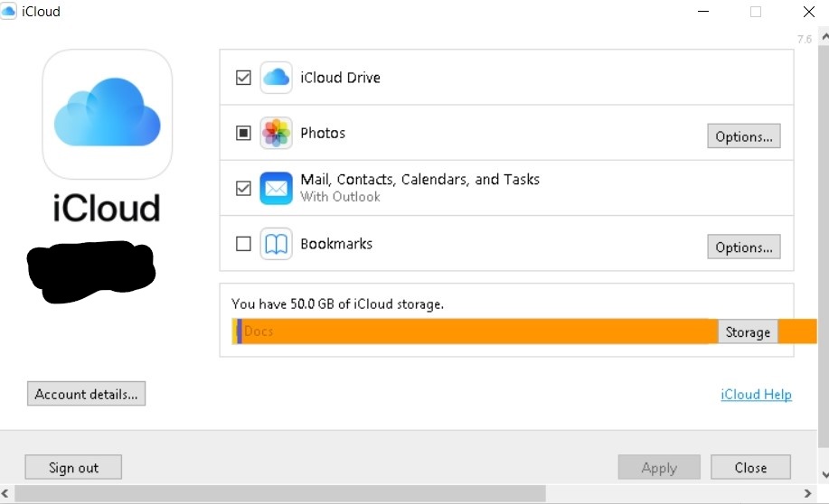Viewport: 829px width, 504px height.
Task: Click the Close button at bottom
Action: point(750,467)
